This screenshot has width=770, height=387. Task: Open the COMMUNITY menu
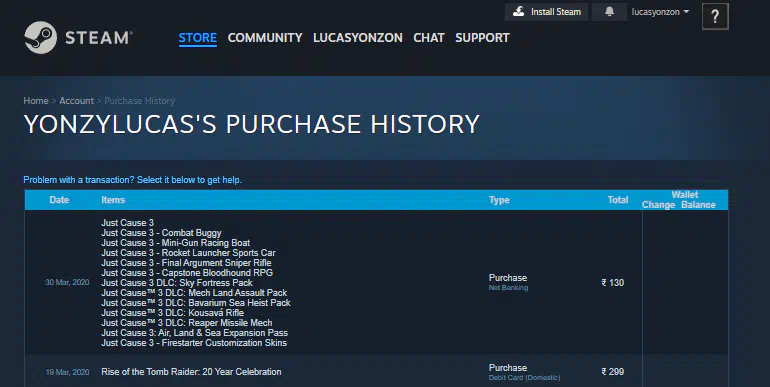[x=265, y=38]
